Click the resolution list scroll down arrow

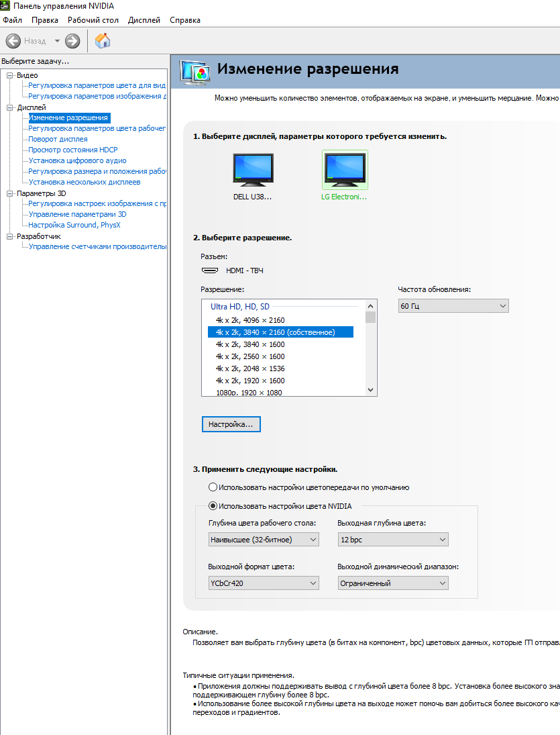point(370,390)
